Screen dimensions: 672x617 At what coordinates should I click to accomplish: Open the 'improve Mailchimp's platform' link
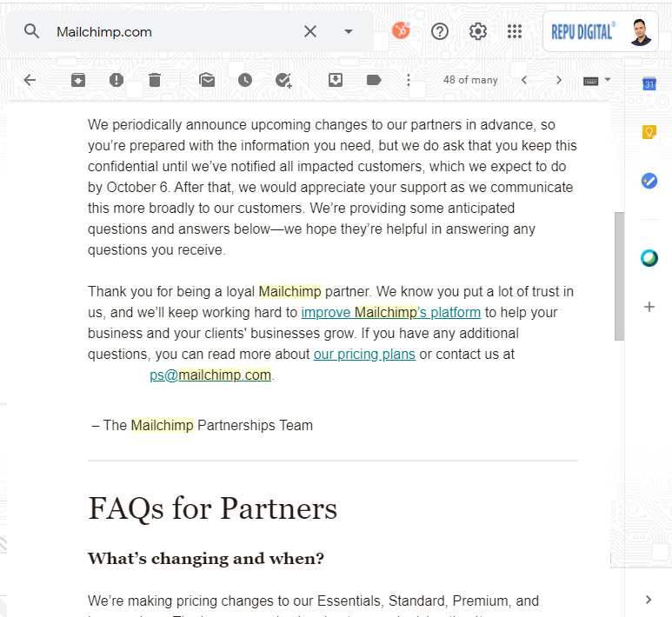click(391, 312)
